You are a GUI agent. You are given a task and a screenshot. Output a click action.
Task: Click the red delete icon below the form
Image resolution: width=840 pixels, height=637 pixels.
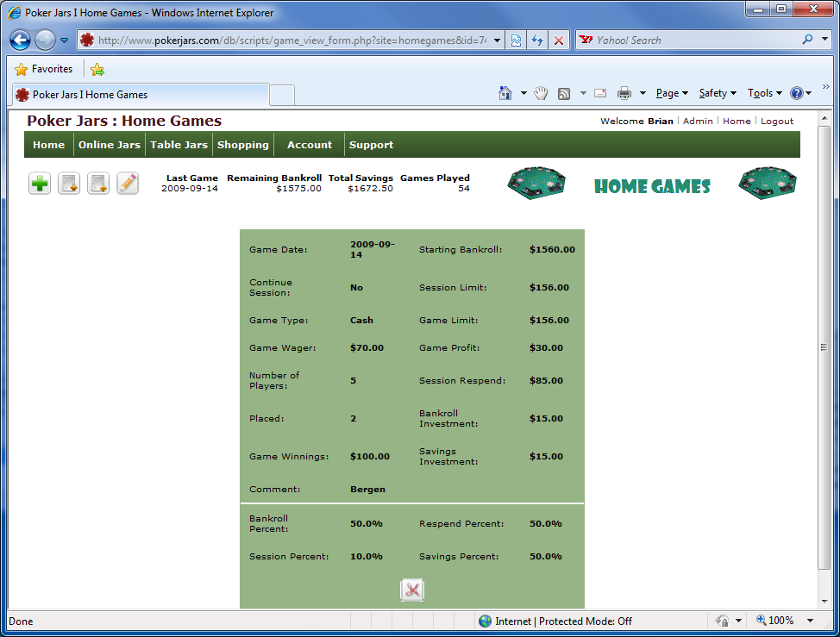click(412, 590)
